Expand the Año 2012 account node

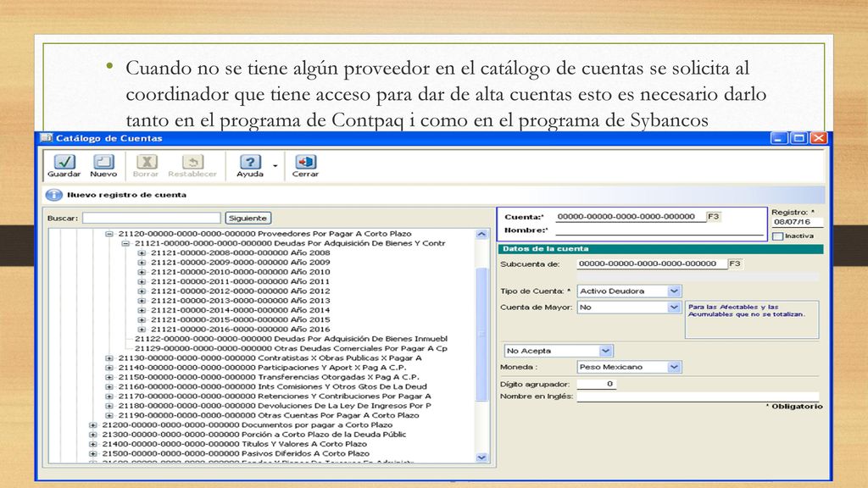click(142, 291)
